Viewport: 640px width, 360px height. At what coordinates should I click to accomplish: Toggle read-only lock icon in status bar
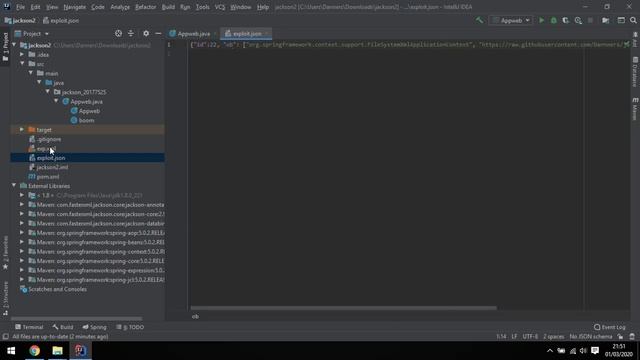[620, 337]
